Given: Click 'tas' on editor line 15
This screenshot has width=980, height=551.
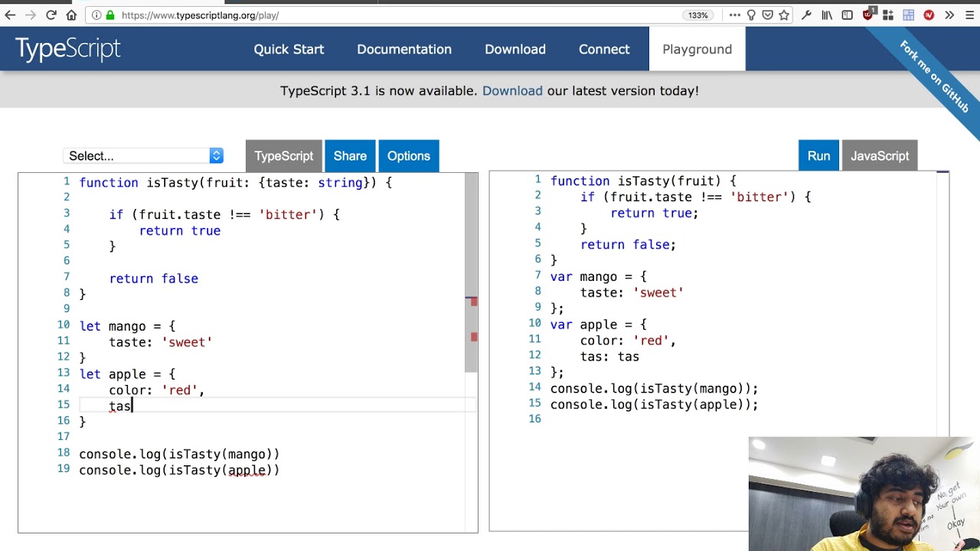Looking at the screenshot, I should pyautogui.click(x=120, y=406).
